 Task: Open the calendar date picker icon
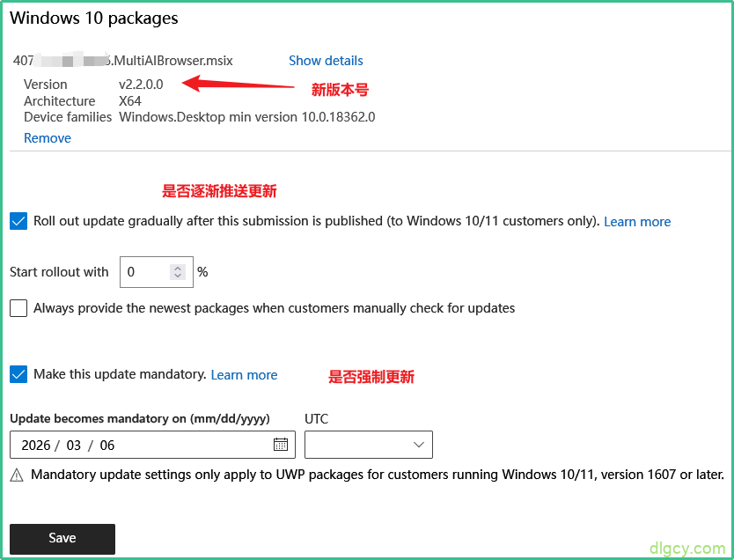click(x=280, y=445)
